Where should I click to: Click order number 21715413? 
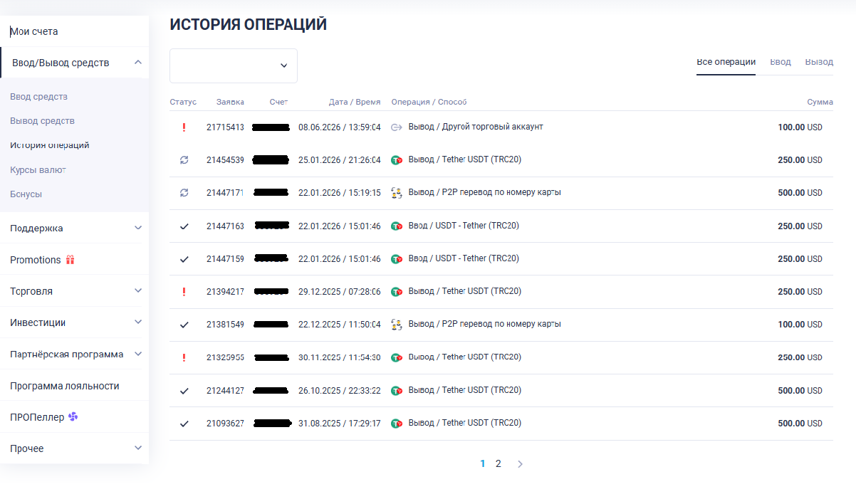point(225,127)
